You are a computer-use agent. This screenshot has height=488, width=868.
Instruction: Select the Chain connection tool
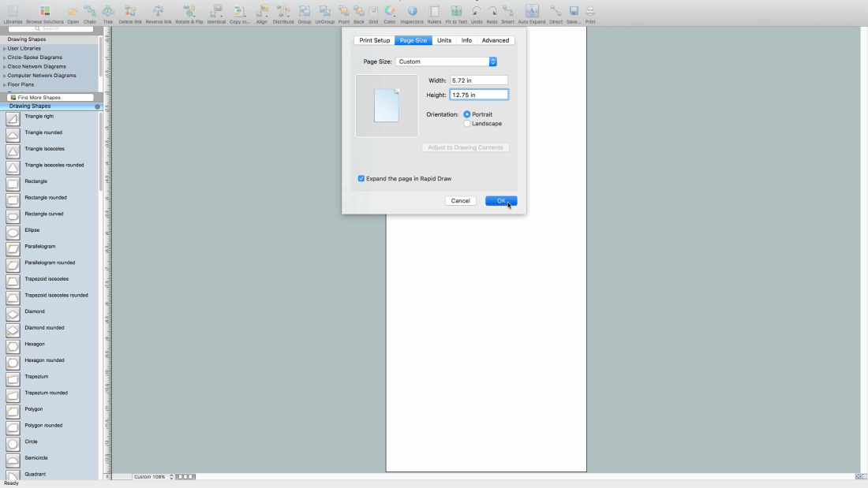pos(90,12)
